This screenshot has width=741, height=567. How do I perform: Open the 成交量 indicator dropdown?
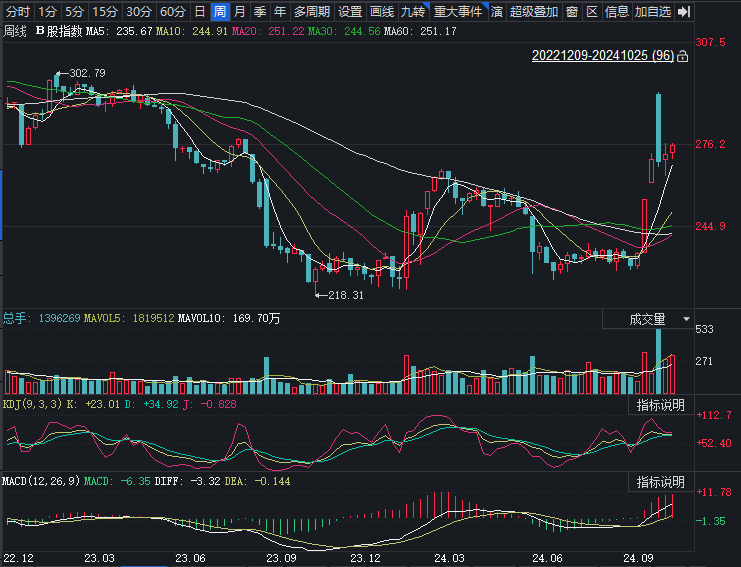[x=648, y=319]
